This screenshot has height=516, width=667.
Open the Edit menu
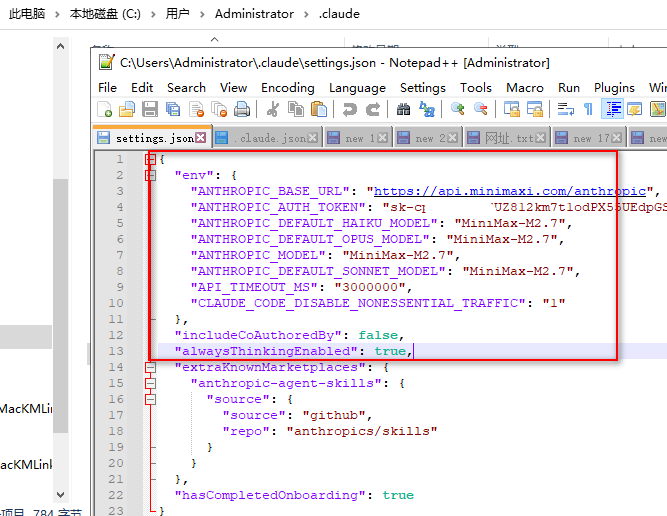(x=142, y=88)
